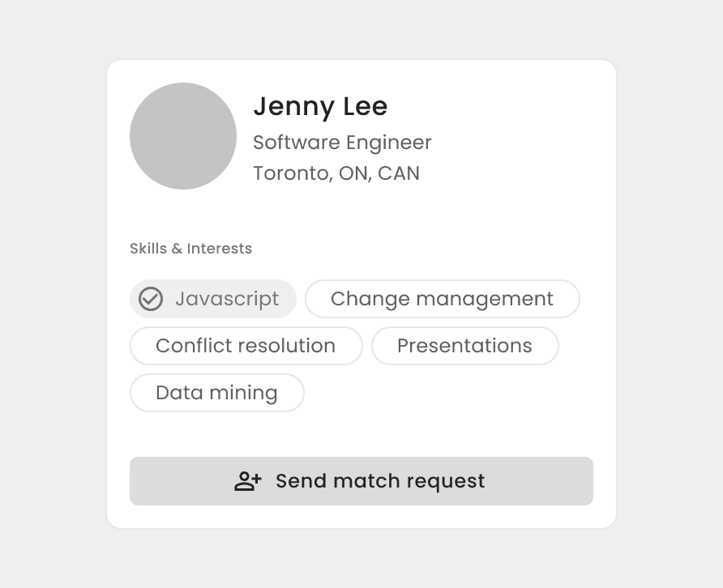Image resolution: width=723 pixels, height=588 pixels.
Task: Click the Toronto, ON, CAN location text
Action: click(336, 173)
